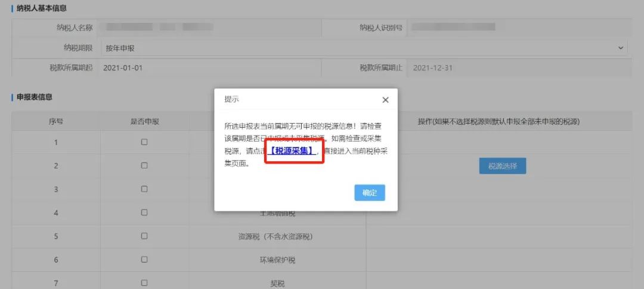
Task: Tick the checkbox for 资源税 row 5
Action: point(144,236)
